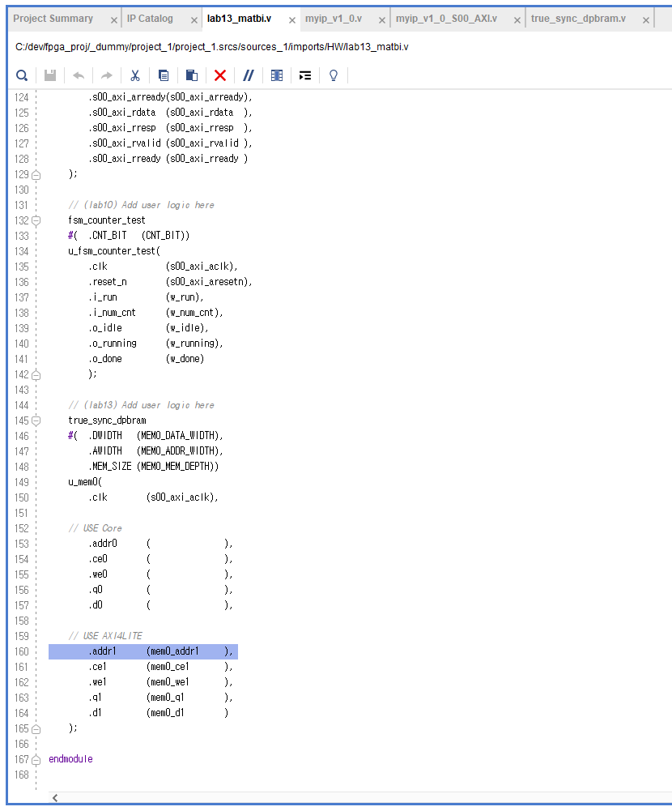Click the Undo arrow icon

tap(79, 75)
